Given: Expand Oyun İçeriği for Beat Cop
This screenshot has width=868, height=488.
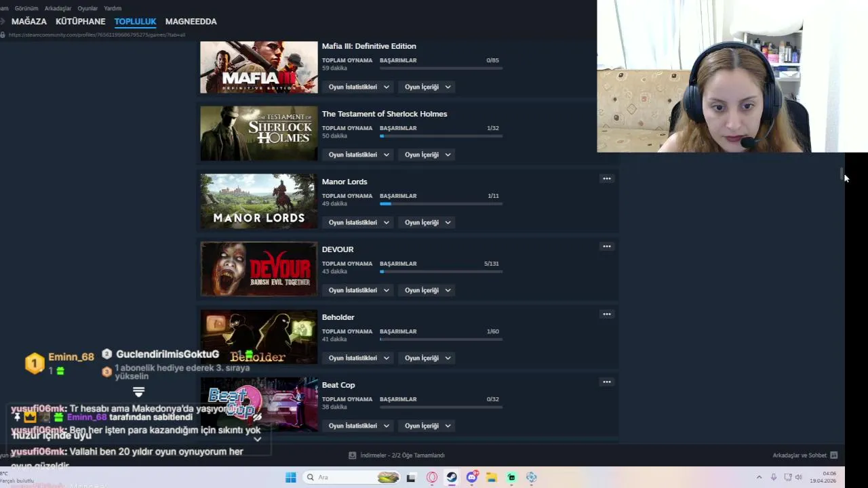Looking at the screenshot, I should click(427, 426).
